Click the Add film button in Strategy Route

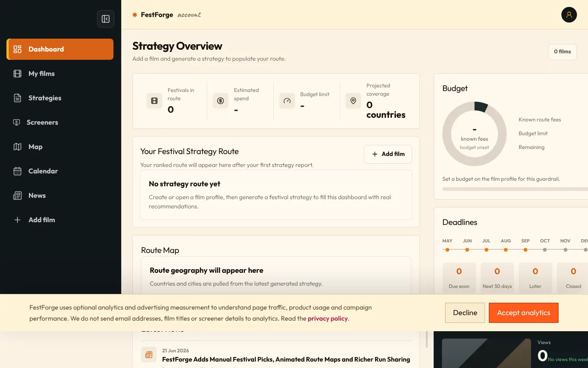388,154
